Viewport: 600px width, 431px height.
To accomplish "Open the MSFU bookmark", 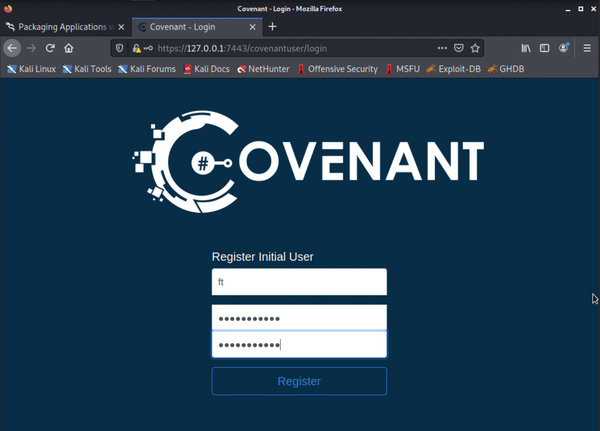I will (403, 69).
